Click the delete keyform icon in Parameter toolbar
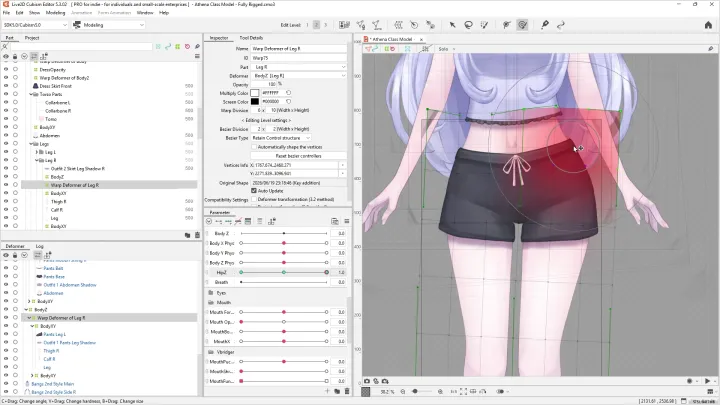The image size is (720, 405). point(238,221)
